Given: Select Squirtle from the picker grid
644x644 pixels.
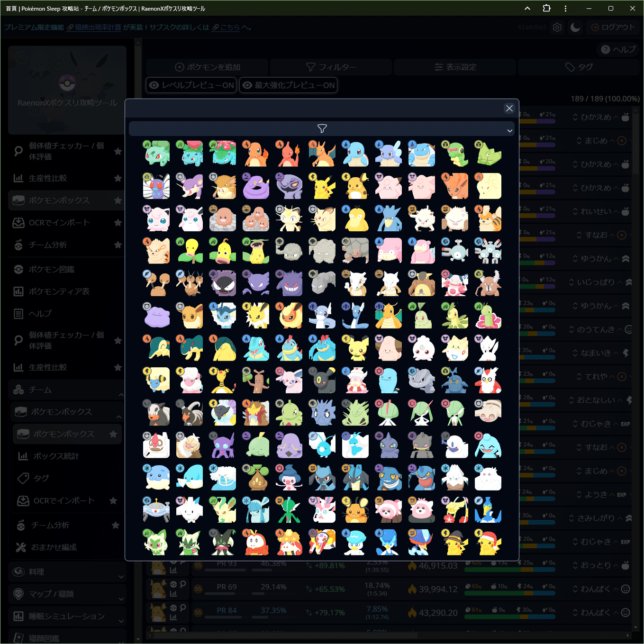Looking at the screenshot, I should (355, 153).
